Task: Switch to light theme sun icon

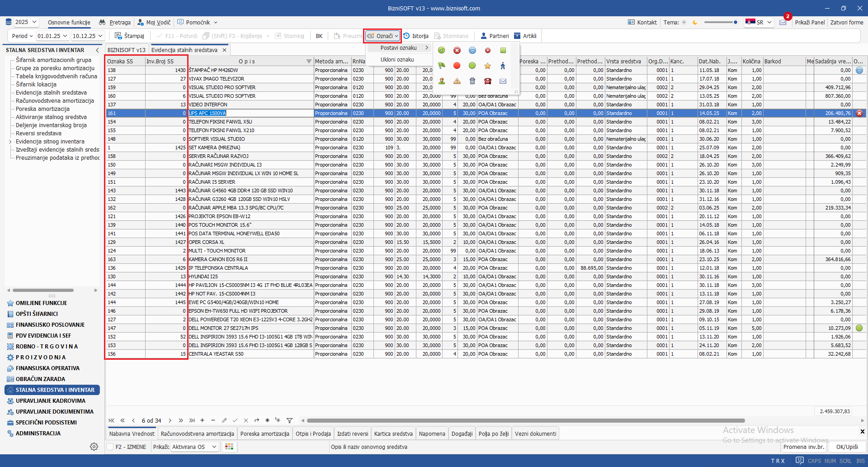Action: [684, 22]
